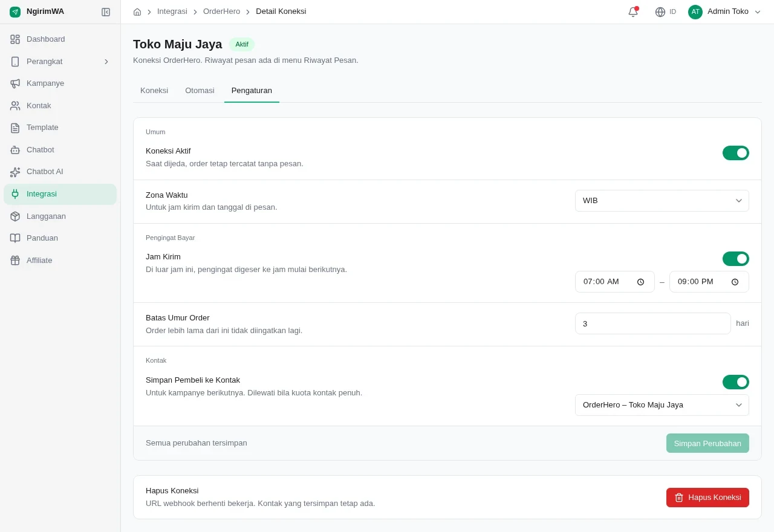Screen dimensions: 774x532
Task: Go to Integrasi breadcrumb link
Action: click(x=172, y=11)
